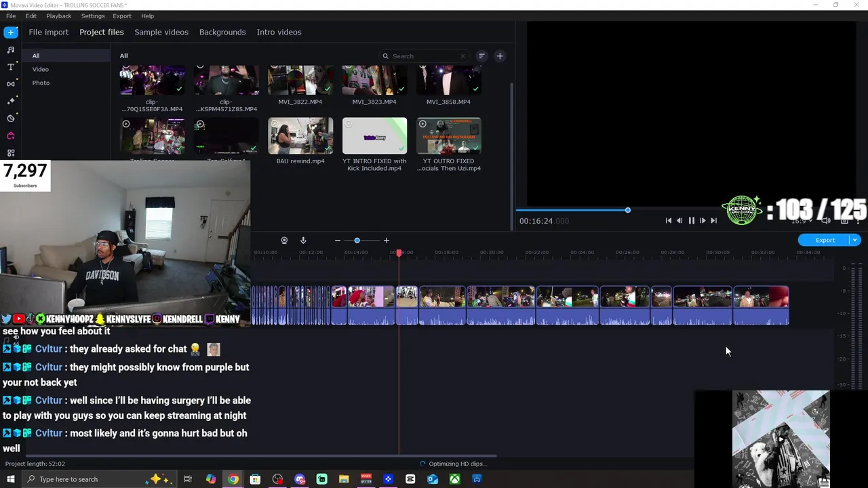868x488 pixels.
Task: Switch to the Intro videos tab
Action: point(279,32)
